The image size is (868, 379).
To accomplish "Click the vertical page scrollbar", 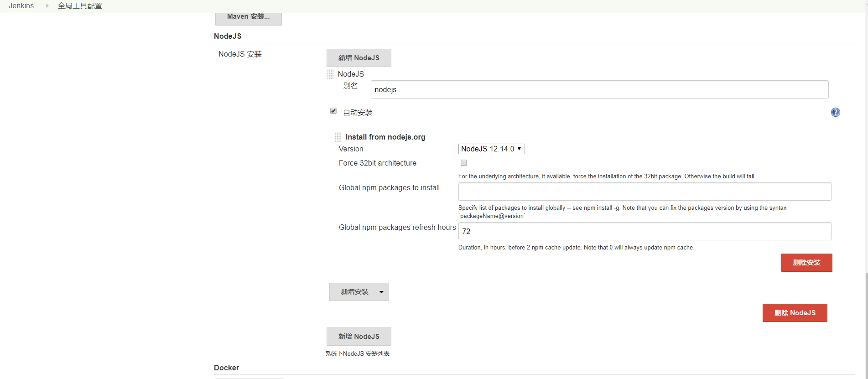I will pyautogui.click(x=866, y=319).
